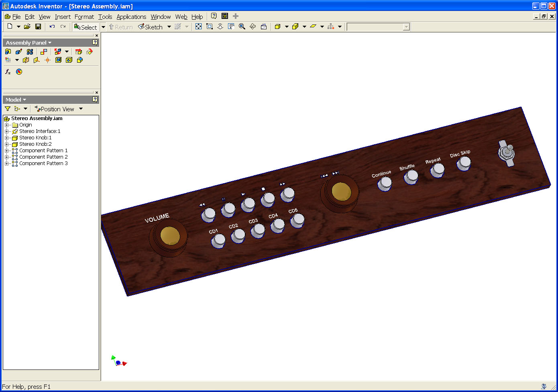
Task: Save the assembly with the floppy disk icon
Action: coord(38,27)
